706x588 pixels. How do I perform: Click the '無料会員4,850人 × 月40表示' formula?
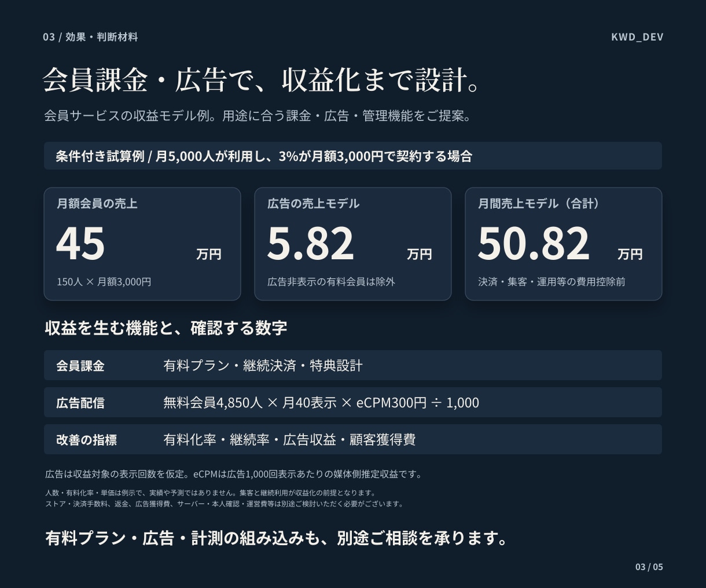pos(321,403)
